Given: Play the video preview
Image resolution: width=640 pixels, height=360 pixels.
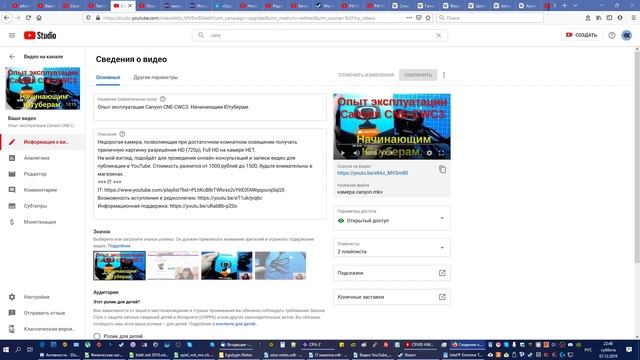Looking at the screenshot, I should [342, 153].
